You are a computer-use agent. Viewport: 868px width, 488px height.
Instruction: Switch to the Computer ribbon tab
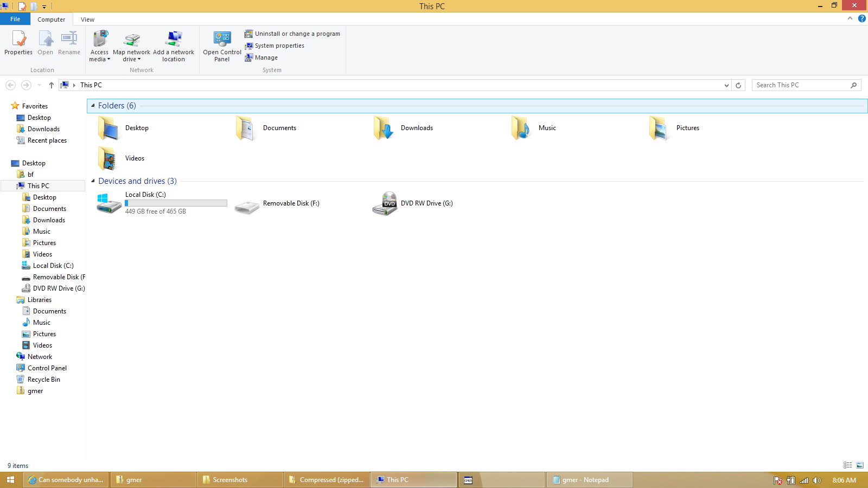(52, 20)
